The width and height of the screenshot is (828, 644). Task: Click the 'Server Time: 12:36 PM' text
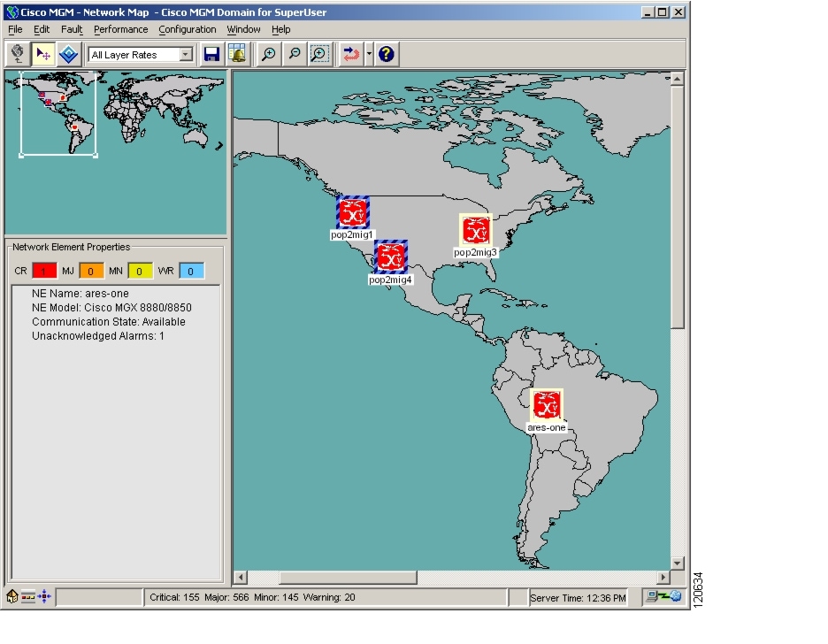click(x=578, y=598)
